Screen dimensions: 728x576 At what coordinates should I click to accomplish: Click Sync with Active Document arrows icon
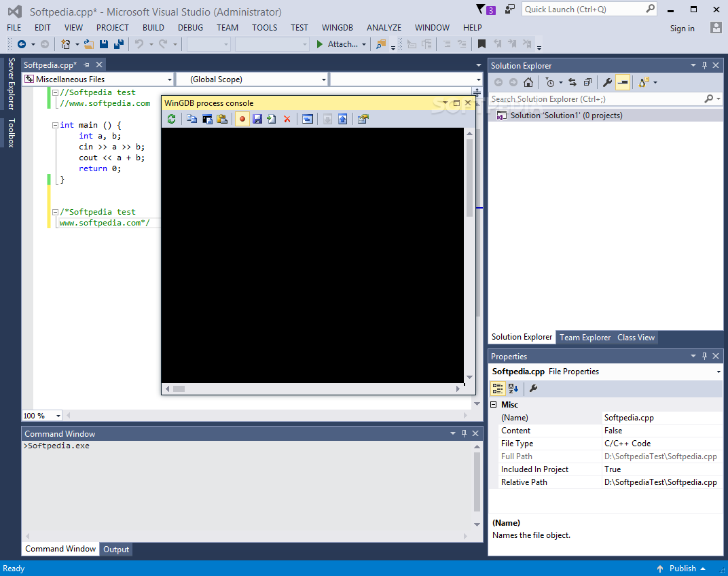coord(572,83)
